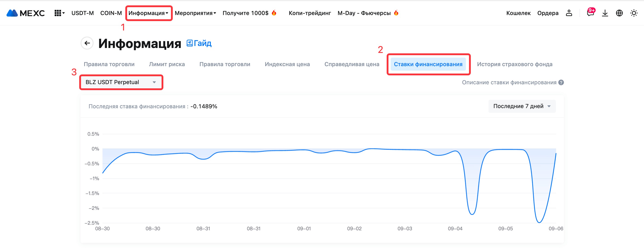Open notifications with 9+ badge
Screen dimensions: 644x248
[x=590, y=13]
